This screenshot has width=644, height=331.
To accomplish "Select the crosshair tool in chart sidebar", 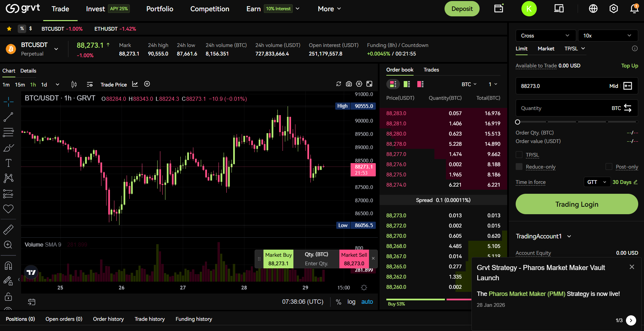I will pos(9,101).
